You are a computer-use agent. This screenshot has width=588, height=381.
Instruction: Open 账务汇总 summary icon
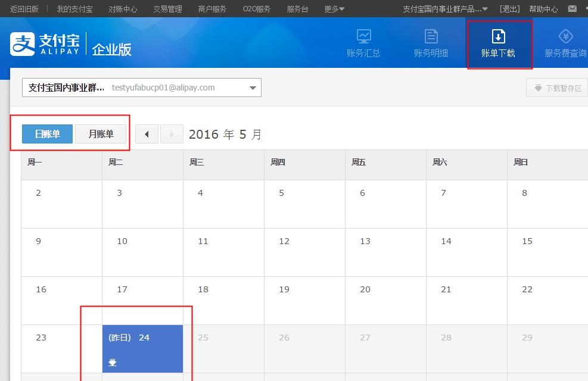[363, 43]
